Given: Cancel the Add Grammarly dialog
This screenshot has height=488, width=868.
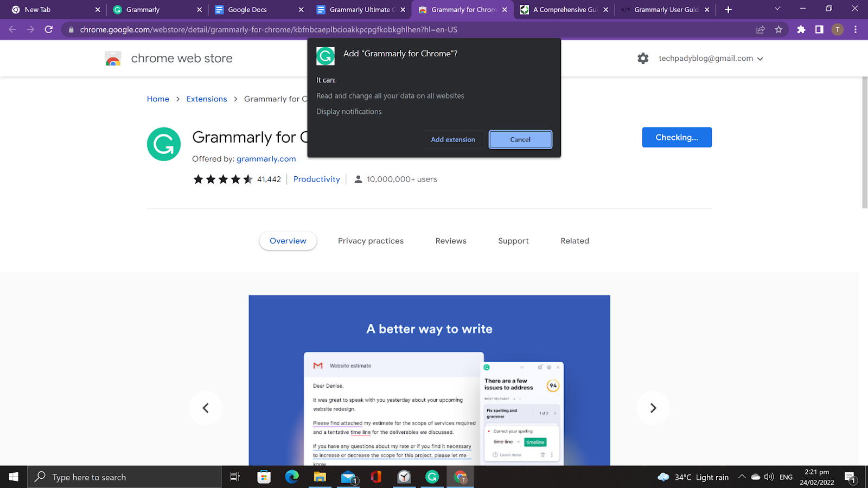Looking at the screenshot, I should 520,139.
